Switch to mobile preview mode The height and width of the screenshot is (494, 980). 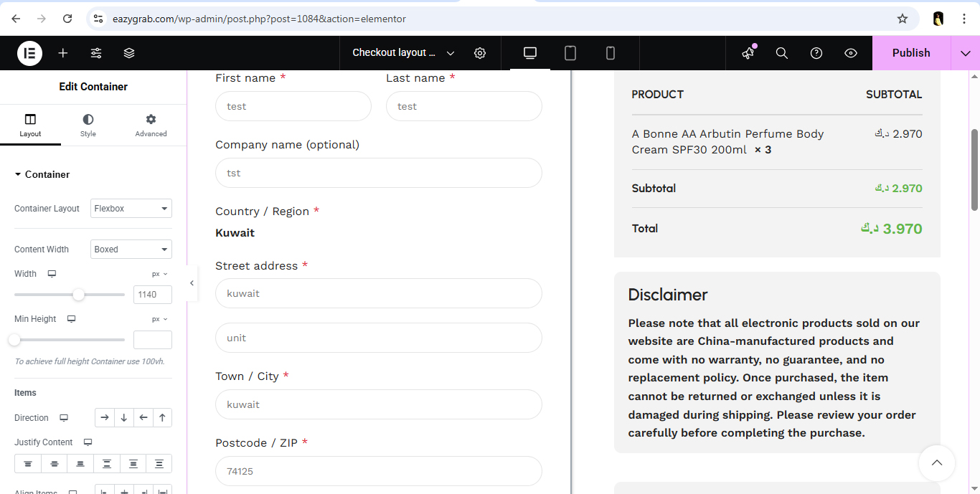coord(611,53)
